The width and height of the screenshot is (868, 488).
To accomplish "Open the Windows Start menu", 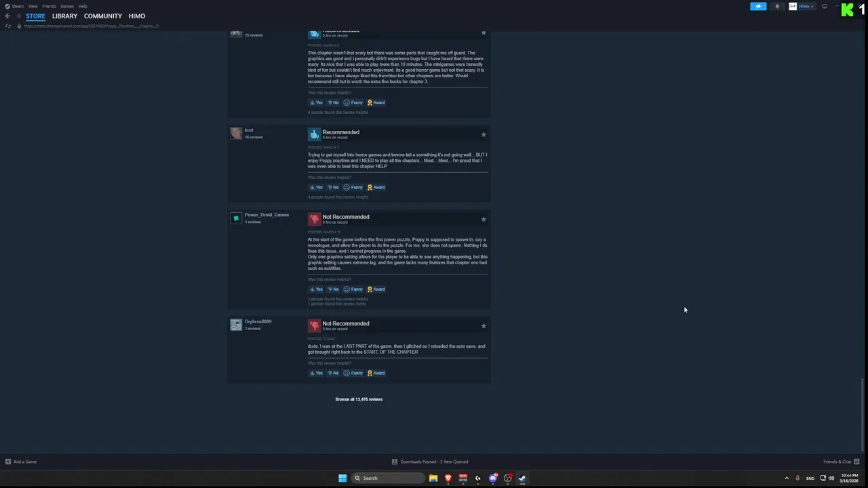I will tap(342, 478).
